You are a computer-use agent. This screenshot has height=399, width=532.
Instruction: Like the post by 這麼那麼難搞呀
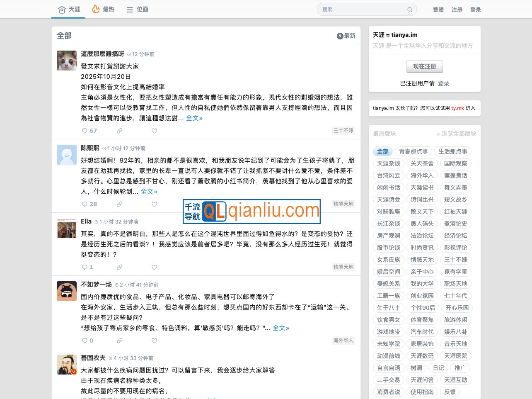click(x=154, y=131)
